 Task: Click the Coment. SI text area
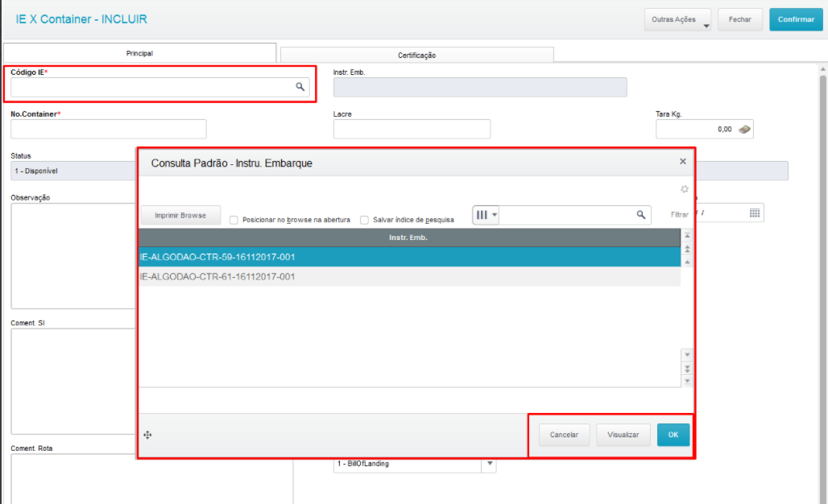pos(72,381)
